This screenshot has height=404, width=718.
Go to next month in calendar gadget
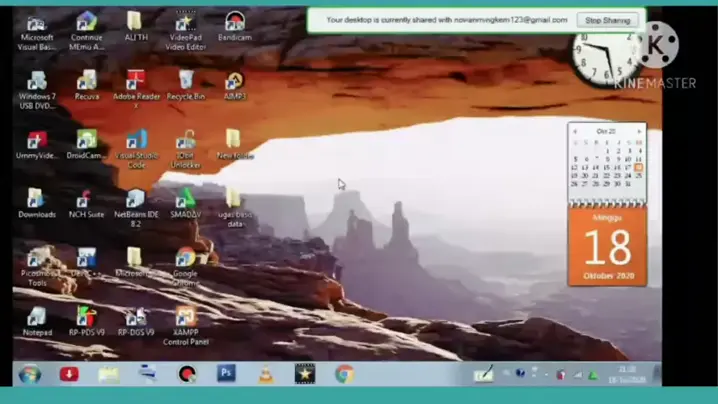[640, 131]
